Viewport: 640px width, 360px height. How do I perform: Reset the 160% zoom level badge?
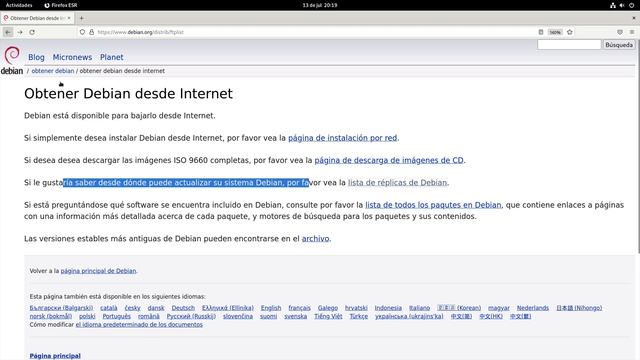tap(555, 32)
